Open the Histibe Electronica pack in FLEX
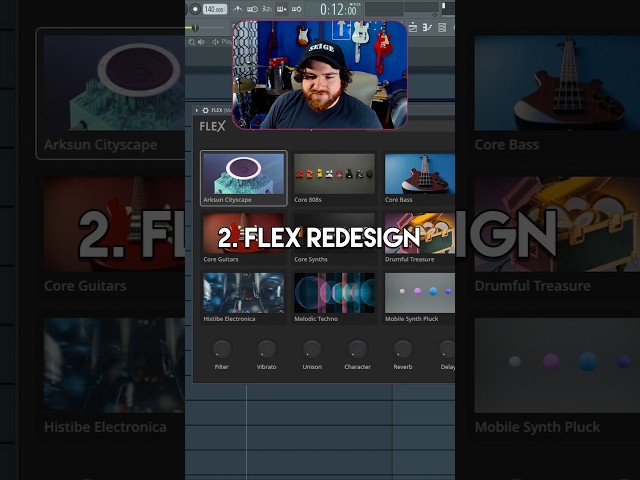The image size is (640, 480). click(244, 298)
